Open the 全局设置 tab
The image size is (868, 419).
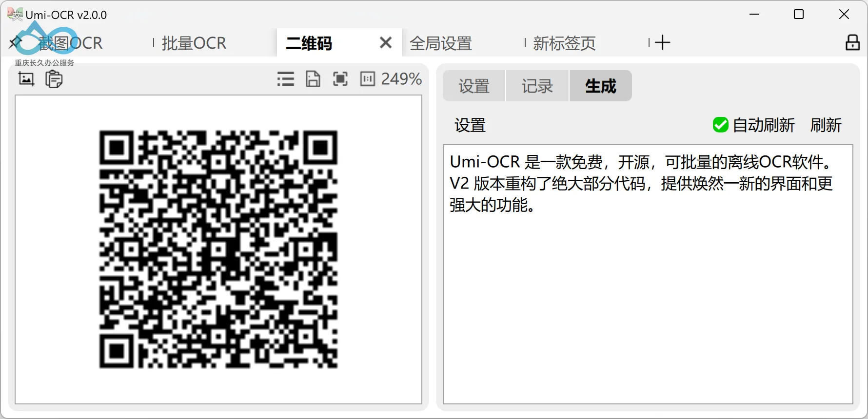pyautogui.click(x=441, y=43)
